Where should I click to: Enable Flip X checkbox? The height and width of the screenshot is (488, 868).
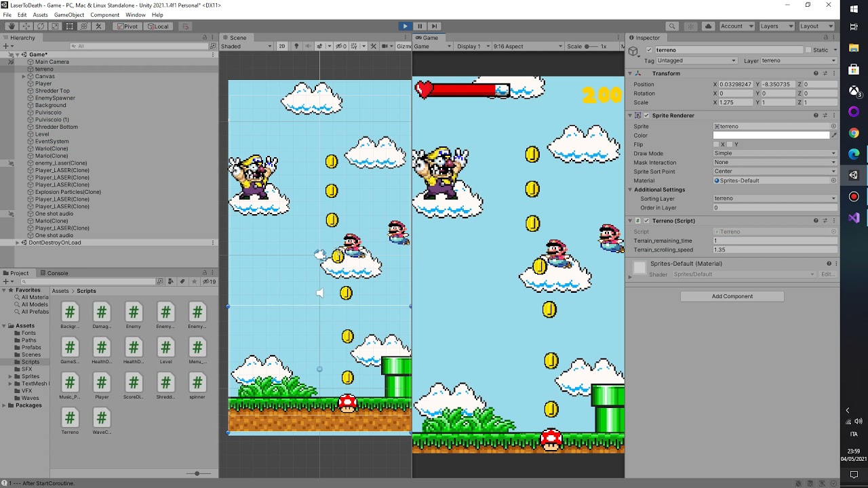pyautogui.click(x=716, y=144)
